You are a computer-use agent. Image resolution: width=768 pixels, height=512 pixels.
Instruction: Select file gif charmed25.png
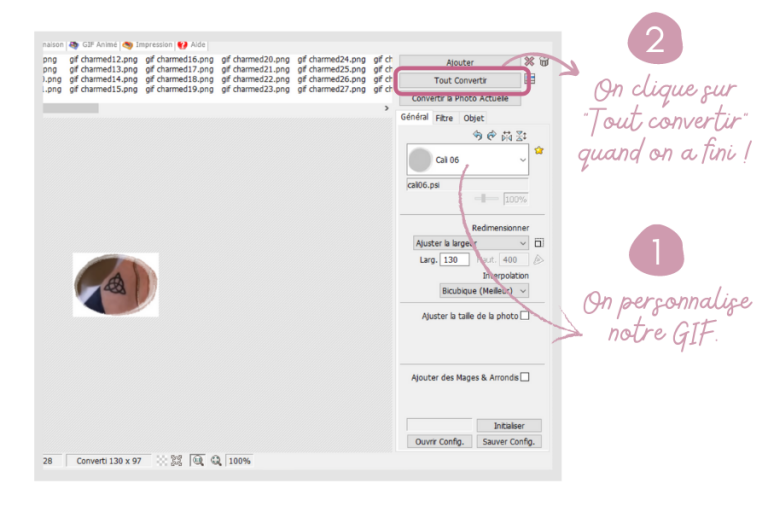coord(332,69)
